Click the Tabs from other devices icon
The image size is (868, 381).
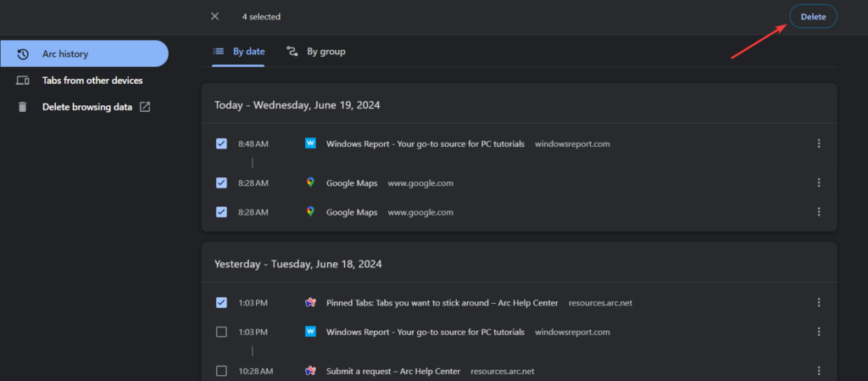23,81
